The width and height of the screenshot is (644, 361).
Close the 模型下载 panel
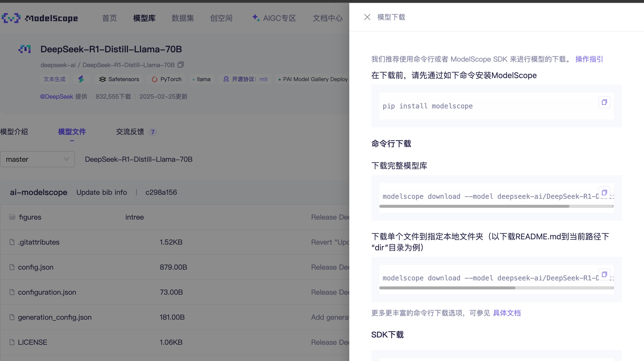(x=367, y=17)
